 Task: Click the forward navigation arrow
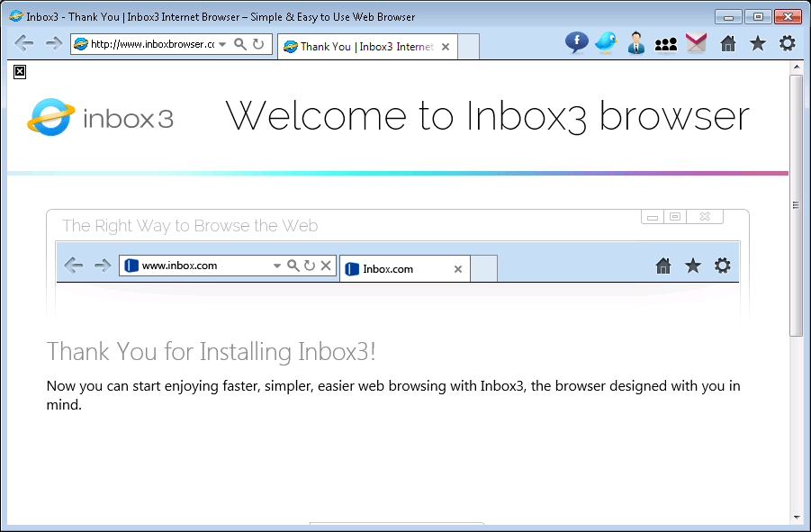[x=53, y=44]
